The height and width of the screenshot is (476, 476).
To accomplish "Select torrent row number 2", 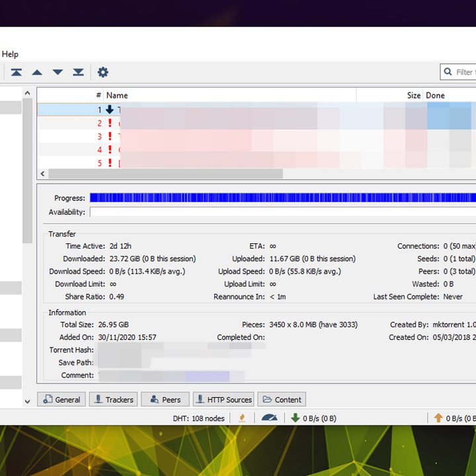I will click(257, 123).
